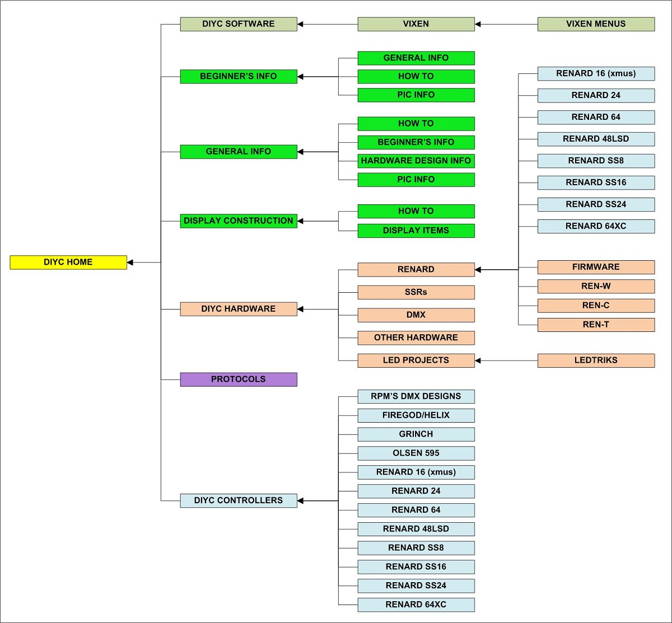The image size is (672, 623).
Task: Go to OTHER HARDWARE page
Action: [416, 338]
